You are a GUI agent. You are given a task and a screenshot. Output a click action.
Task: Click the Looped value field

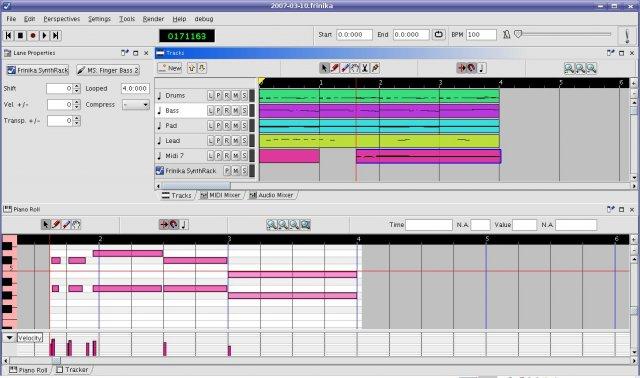click(135, 89)
